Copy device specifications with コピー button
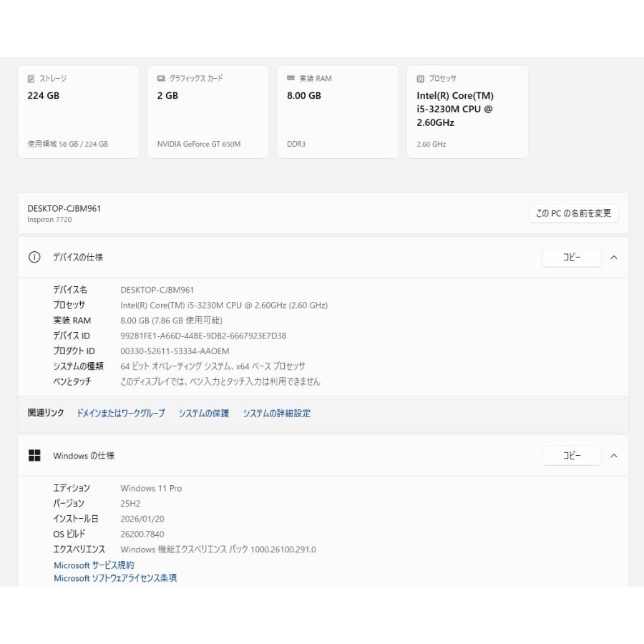Screen dimensions: 644x644 [572, 257]
